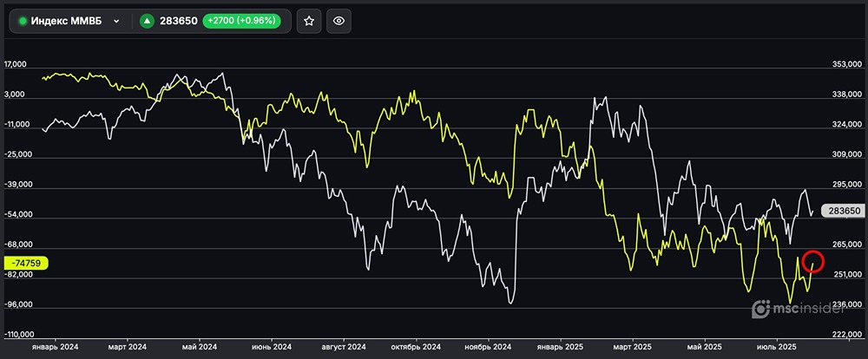Click the 283650 value in the top bar
This screenshot has width=868, height=359.
pos(177,21)
